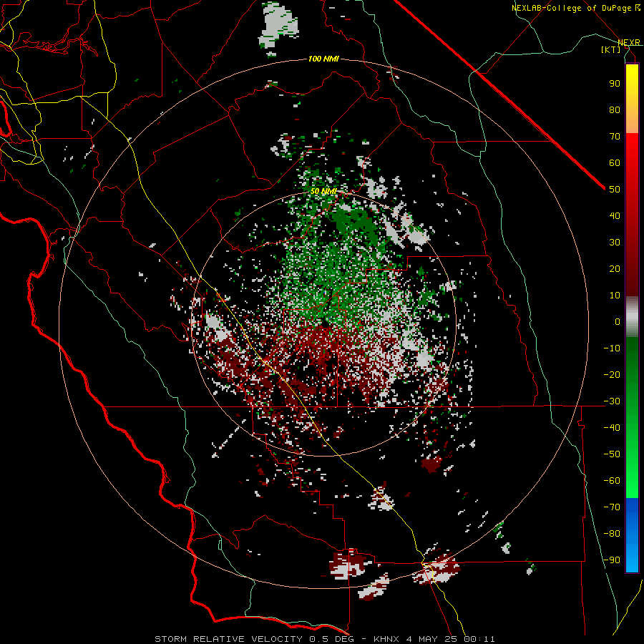Select the "80" value on the velocity scale
This screenshot has width=644, height=644.
click(615, 109)
